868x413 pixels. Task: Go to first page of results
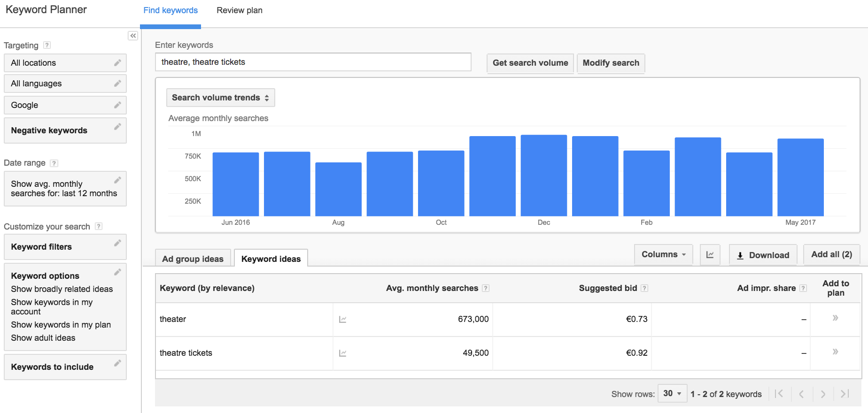(x=779, y=394)
